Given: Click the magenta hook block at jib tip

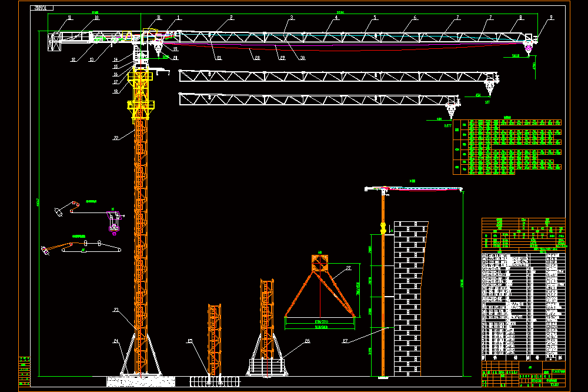Looking at the screenshot, I should pos(529,48).
